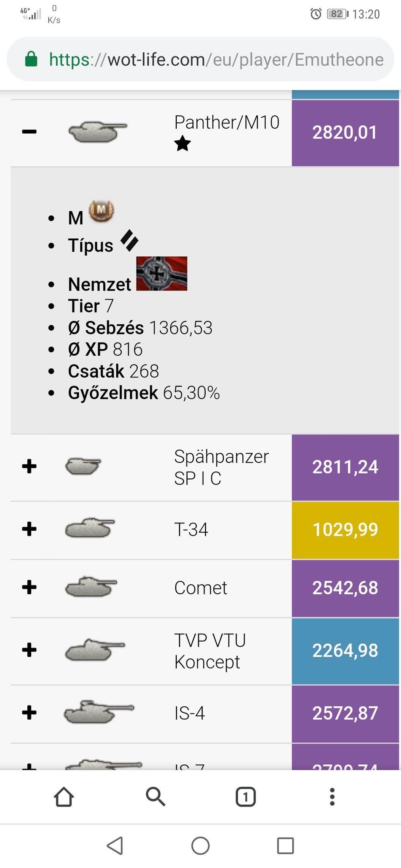Tap the wot-life.com address bar

pyautogui.click(x=200, y=59)
